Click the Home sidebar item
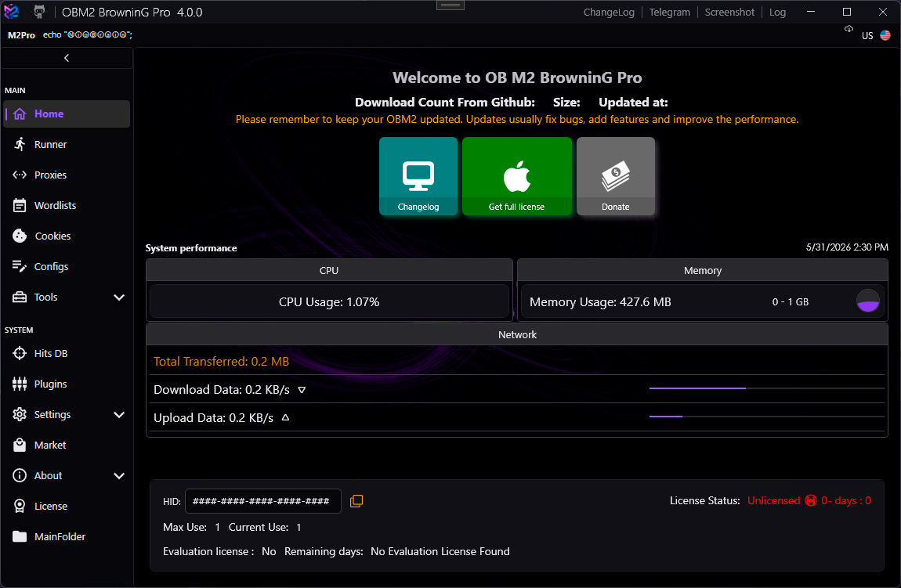The height and width of the screenshot is (588, 901). 67,114
